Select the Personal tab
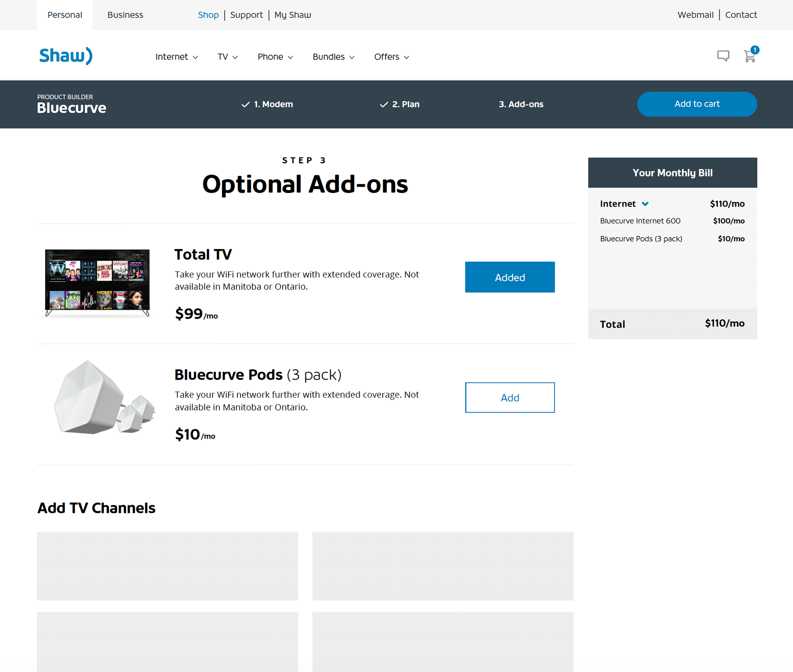The width and height of the screenshot is (793, 672). coord(65,15)
